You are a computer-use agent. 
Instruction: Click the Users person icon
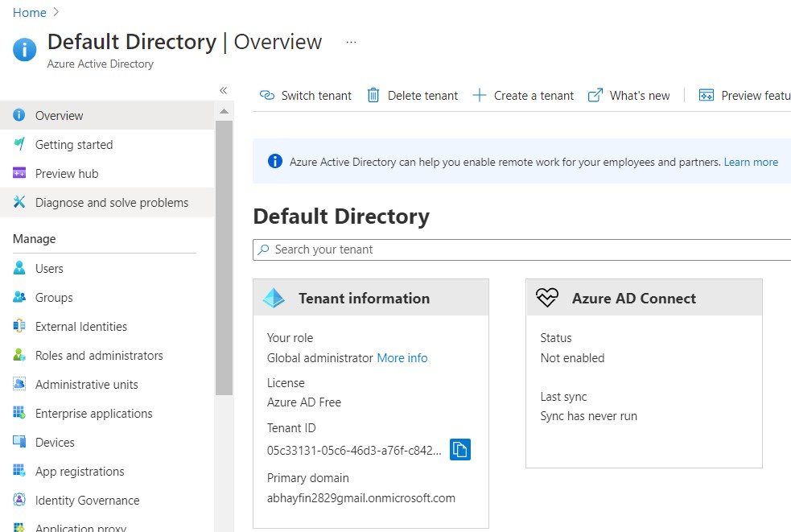pyautogui.click(x=19, y=267)
